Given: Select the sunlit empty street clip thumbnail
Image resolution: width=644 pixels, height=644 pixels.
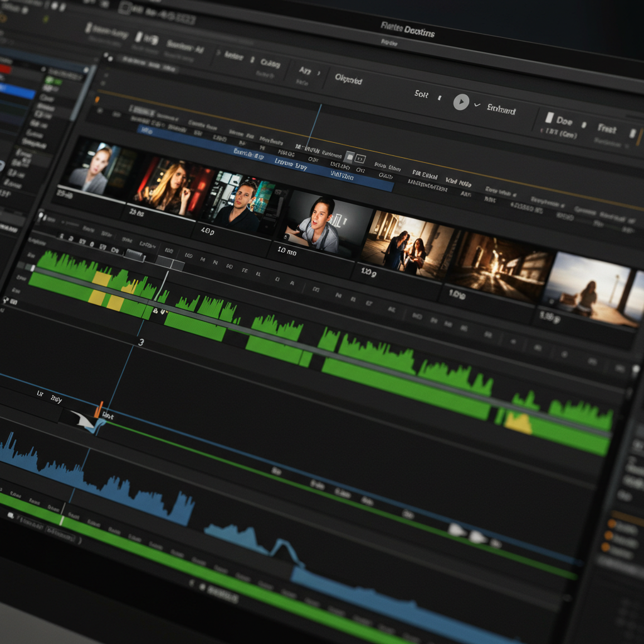Looking at the screenshot, I should 499,267.
